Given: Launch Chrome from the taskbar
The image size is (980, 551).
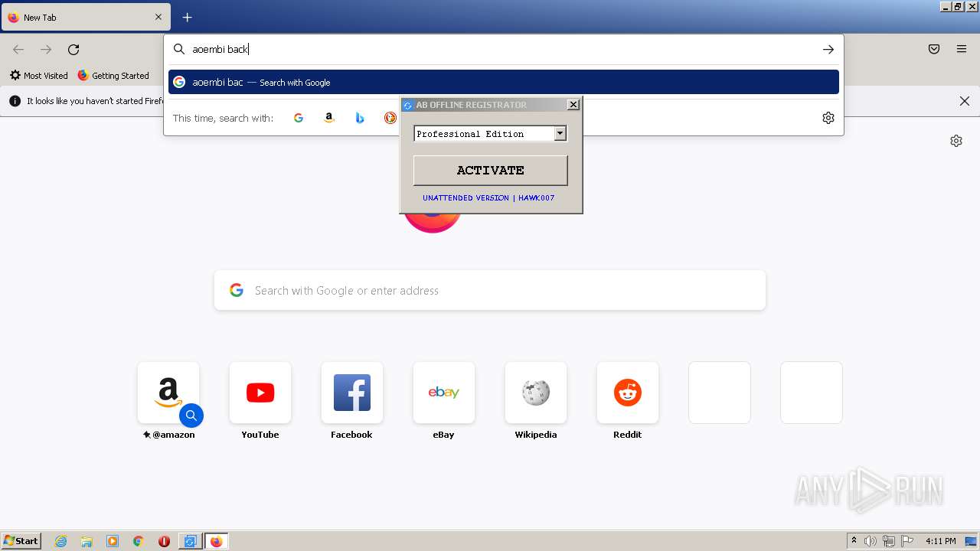Looking at the screenshot, I should [138, 541].
